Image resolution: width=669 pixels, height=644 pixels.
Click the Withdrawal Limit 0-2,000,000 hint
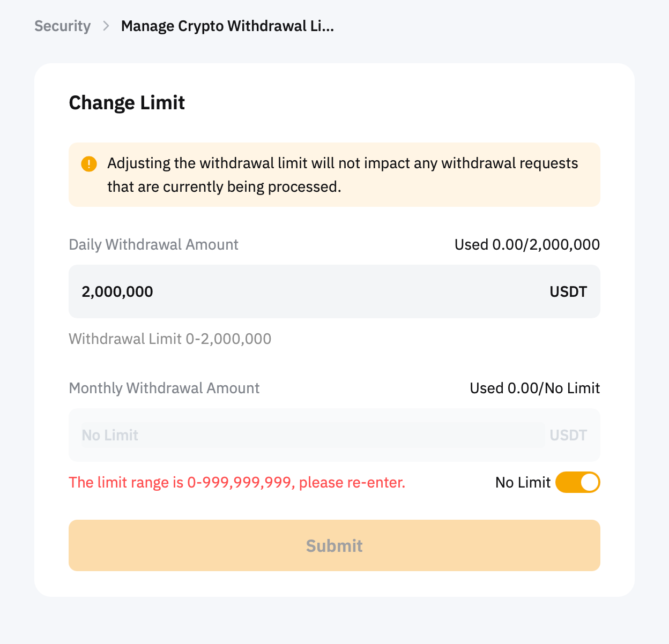tap(170, 339)
